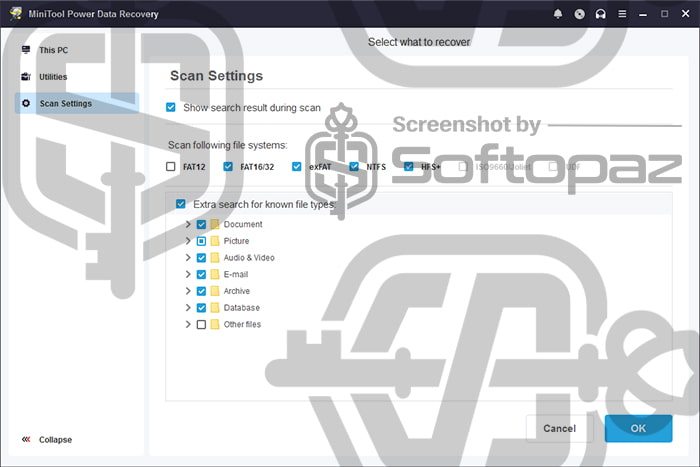Image resolution: width=700 pixels, height=467 pixels.
Task: Click the NTFS label text
Action: click(x=376, y=167)
